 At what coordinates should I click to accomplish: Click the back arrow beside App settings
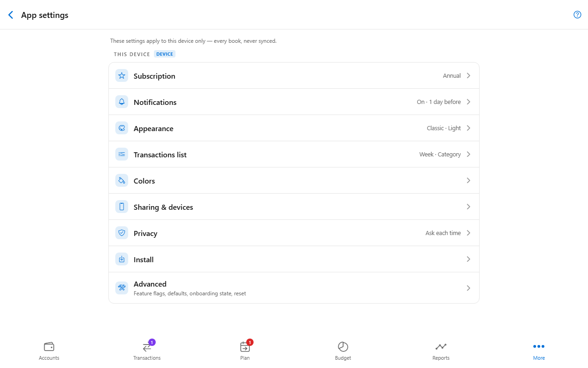(x=11, y=15)
